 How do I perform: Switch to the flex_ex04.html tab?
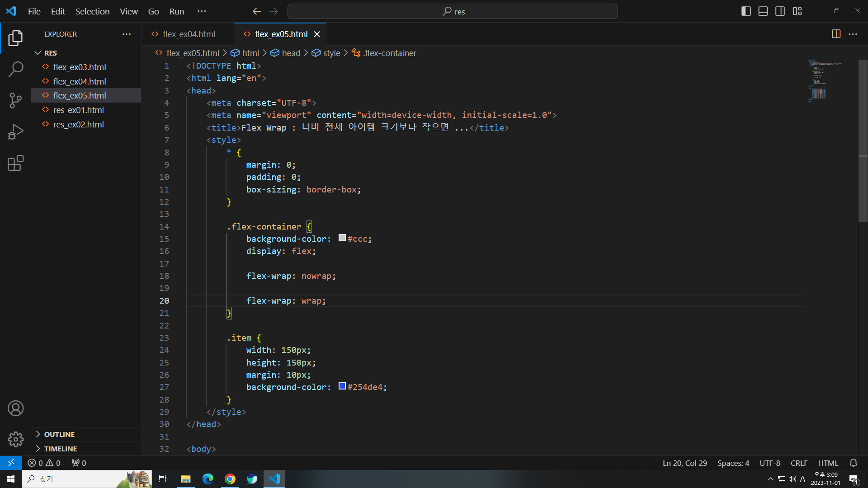click(x=189, y=34)
